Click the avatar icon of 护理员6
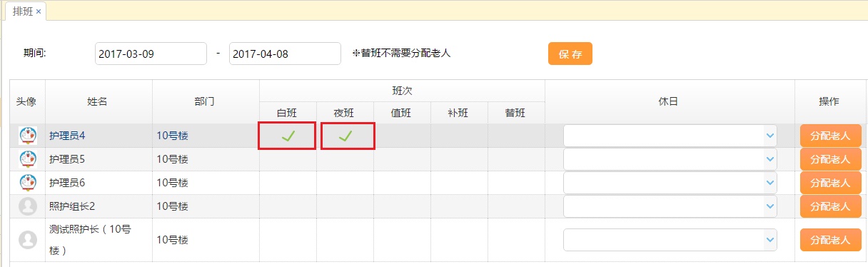Screen dimensions: 868x267 pos(27,183)
